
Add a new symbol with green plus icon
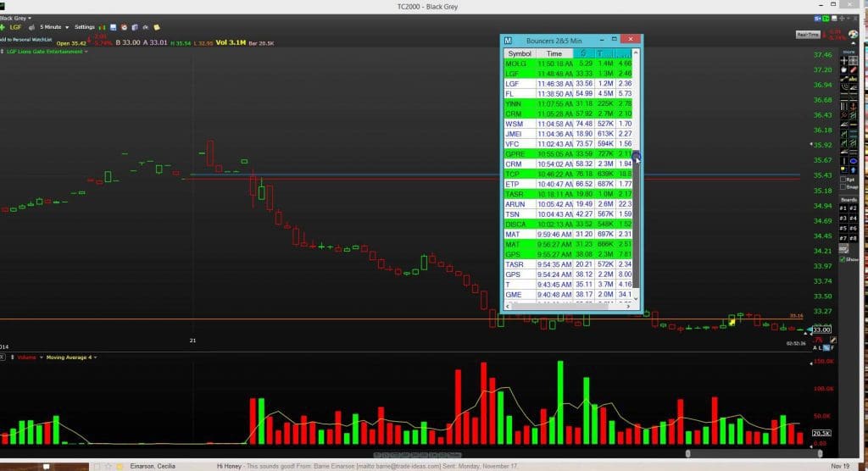tap(3, 28)
